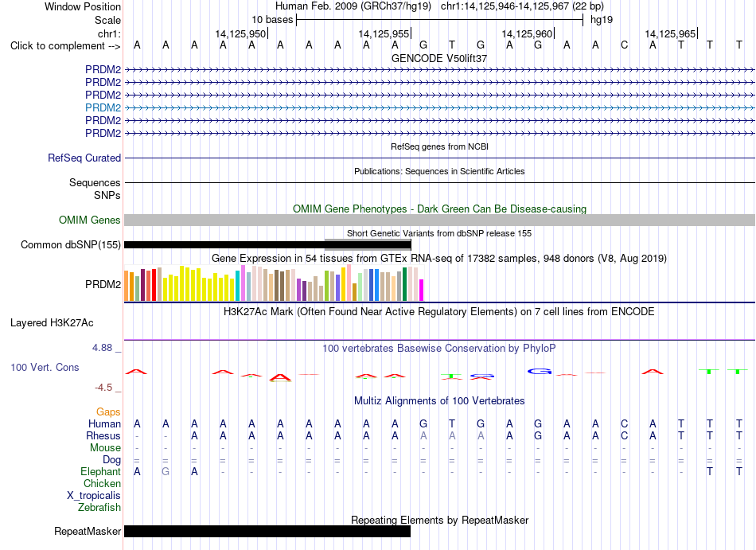Click the Multiz Alignments of 100 Vertebrates title
Viewport: 756px width, 550px height.
(439, 400)
